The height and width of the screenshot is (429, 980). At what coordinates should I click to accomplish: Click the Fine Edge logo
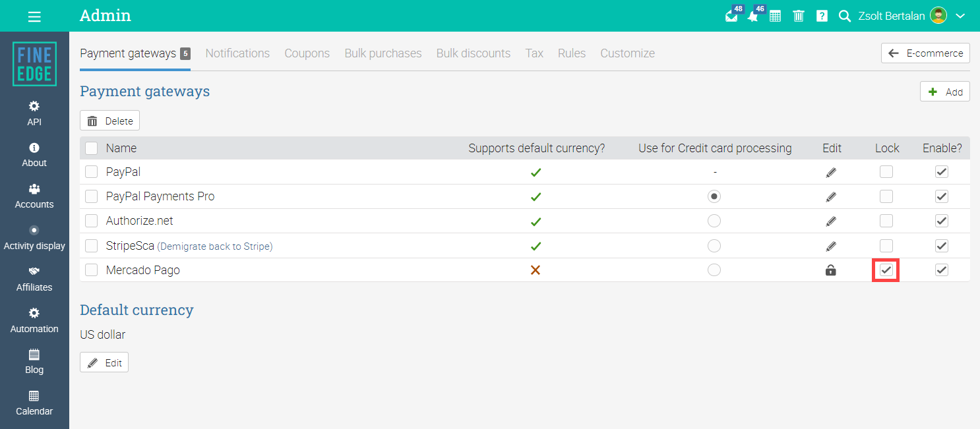pos(34,64)
